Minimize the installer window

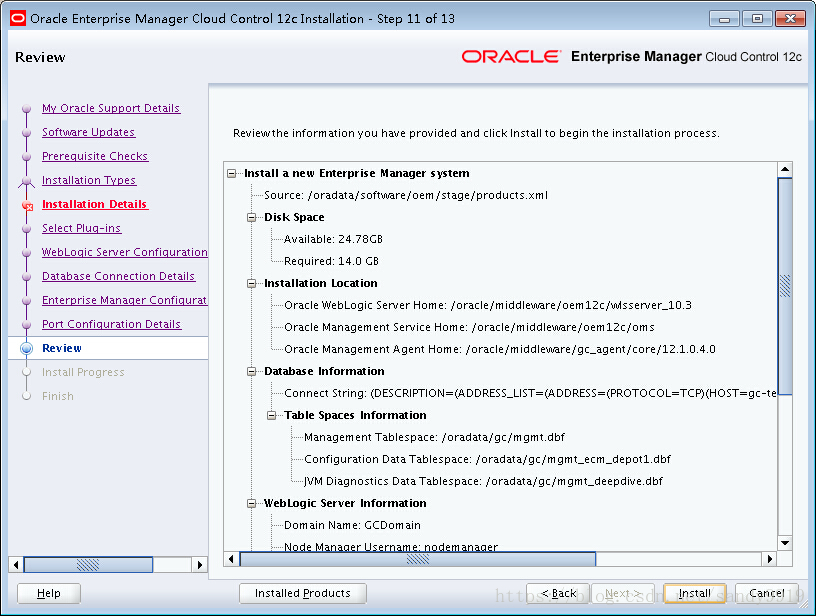pyautogui.click(x=724, y=19)
